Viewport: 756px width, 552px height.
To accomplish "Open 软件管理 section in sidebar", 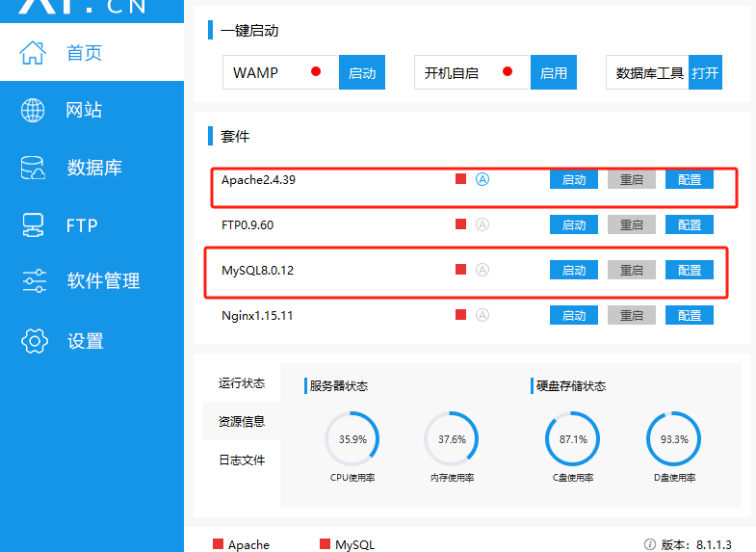I will click(91, 280).
